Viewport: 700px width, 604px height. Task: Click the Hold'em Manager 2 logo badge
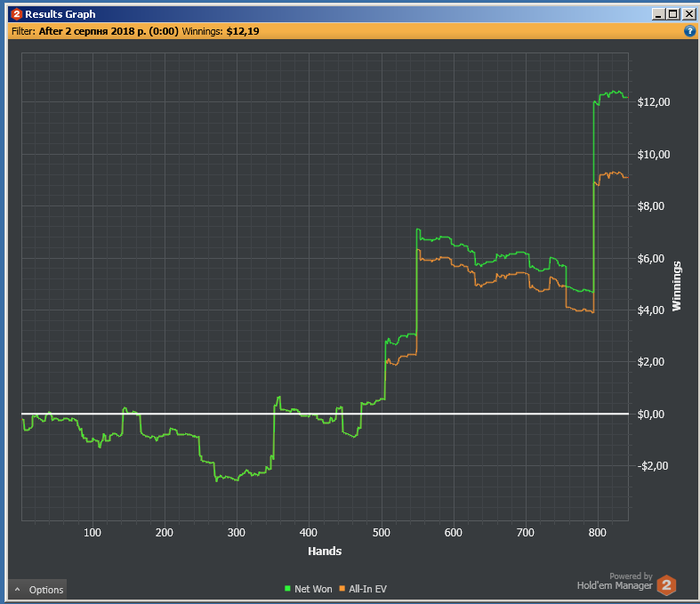[667, 585]
